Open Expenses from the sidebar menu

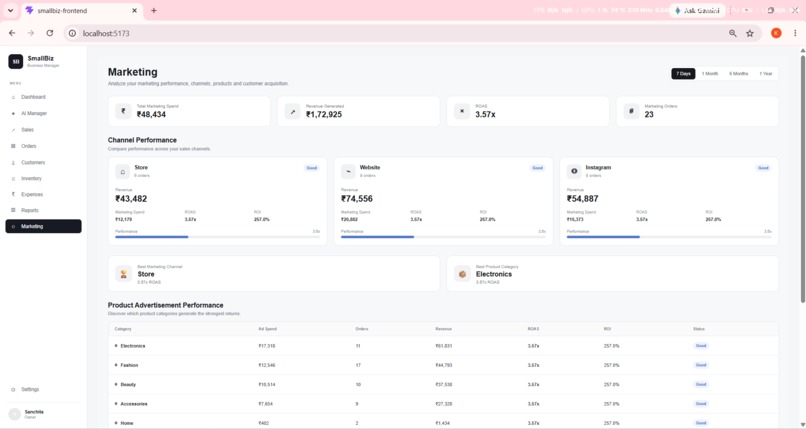coord(43,195)
